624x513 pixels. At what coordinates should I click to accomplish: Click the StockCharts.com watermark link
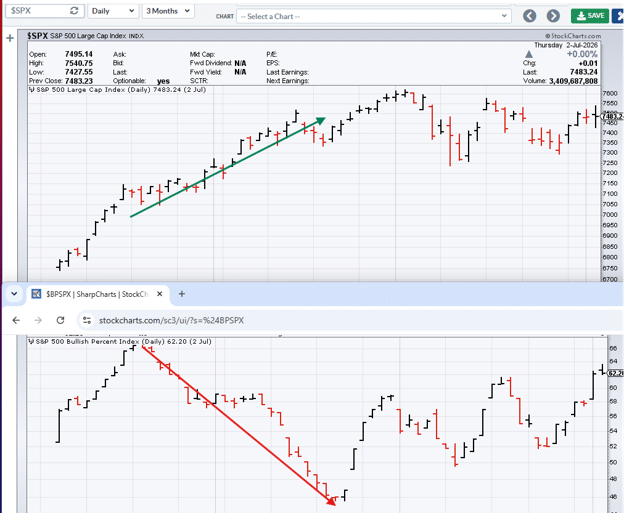pos(573,36)
